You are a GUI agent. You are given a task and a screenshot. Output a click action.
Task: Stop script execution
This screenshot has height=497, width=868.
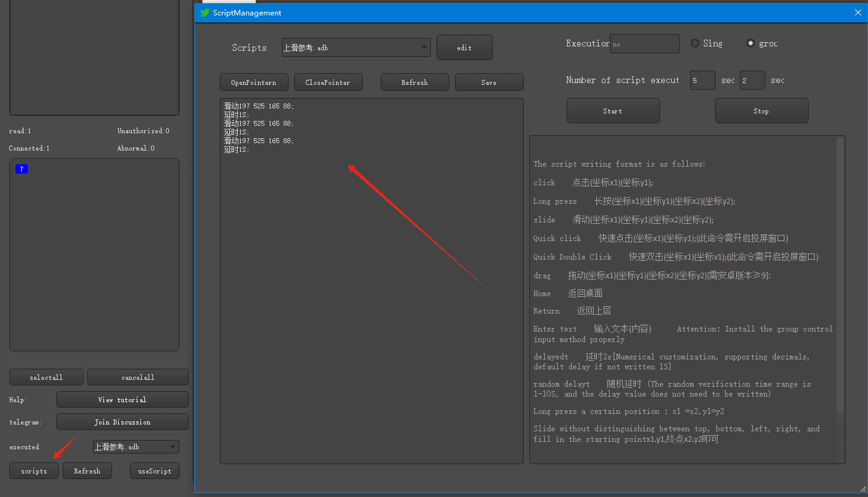pos(762,111)
